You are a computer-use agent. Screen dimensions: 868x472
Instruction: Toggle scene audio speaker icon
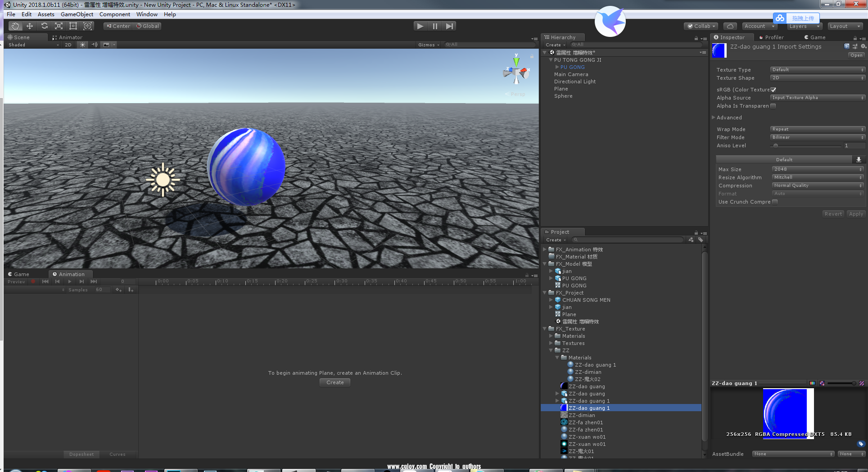coord(94,45)
